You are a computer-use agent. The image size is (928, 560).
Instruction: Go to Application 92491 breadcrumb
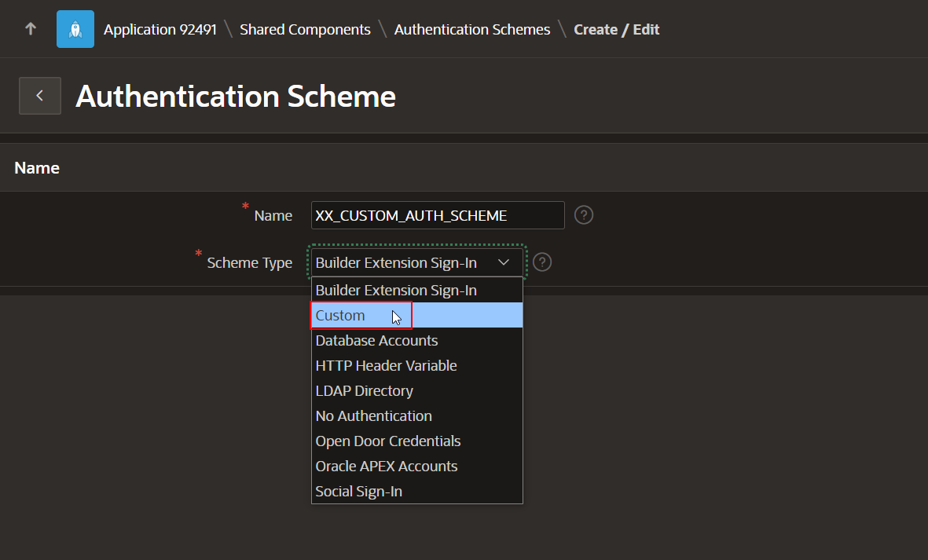point(160,30)
